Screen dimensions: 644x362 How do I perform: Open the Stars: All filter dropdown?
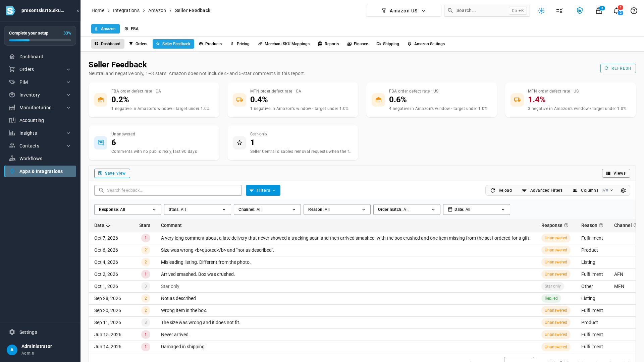(198, 209)
